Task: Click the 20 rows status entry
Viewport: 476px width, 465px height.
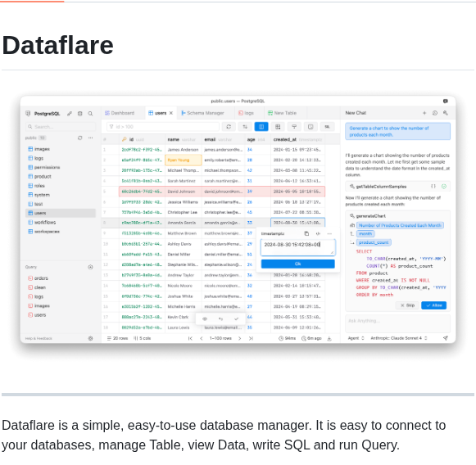Action: click(x=117, y=338)
